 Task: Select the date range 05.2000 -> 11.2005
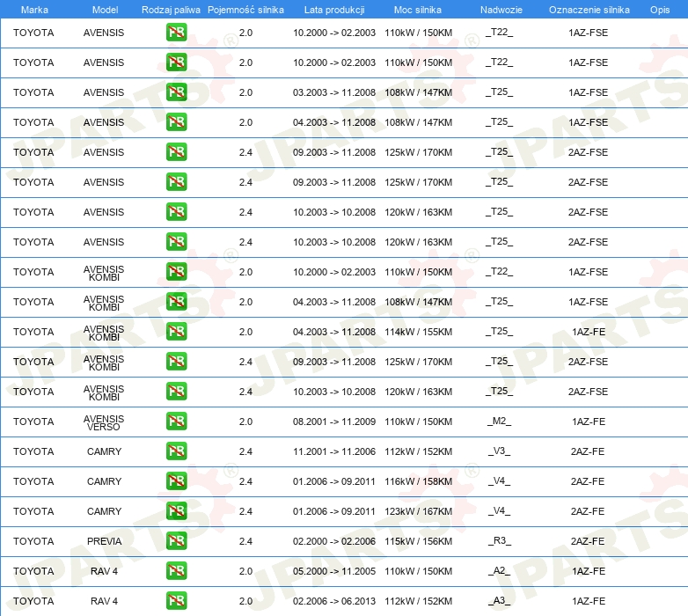(x=334, y=571)
